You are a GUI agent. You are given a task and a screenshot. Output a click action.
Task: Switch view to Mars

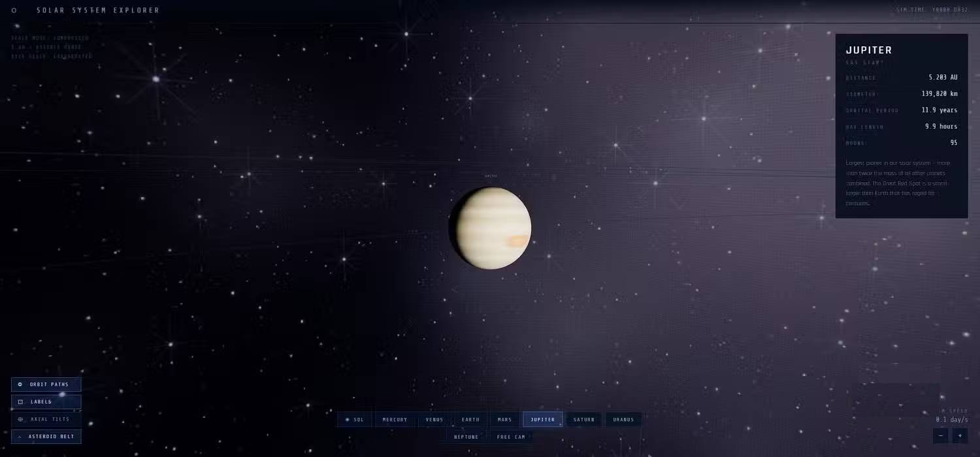point(504,420)
